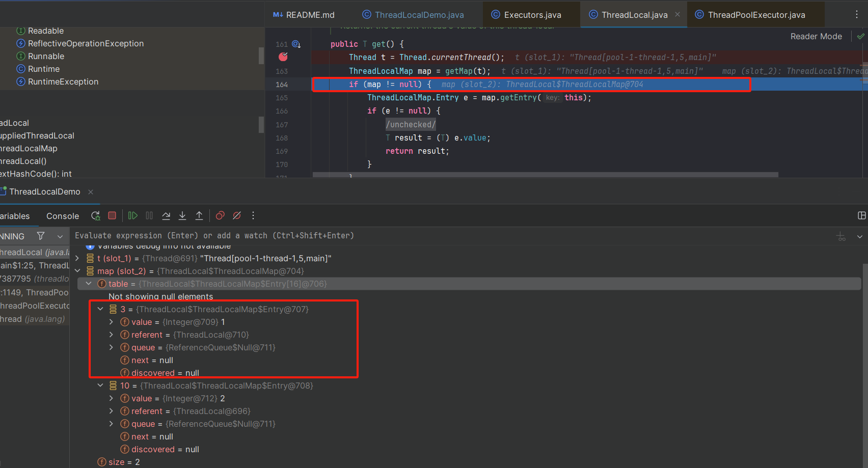This screenshot has height=468, width=868.
Task: Switch to Reader Mode
Action: pos(816,37)
